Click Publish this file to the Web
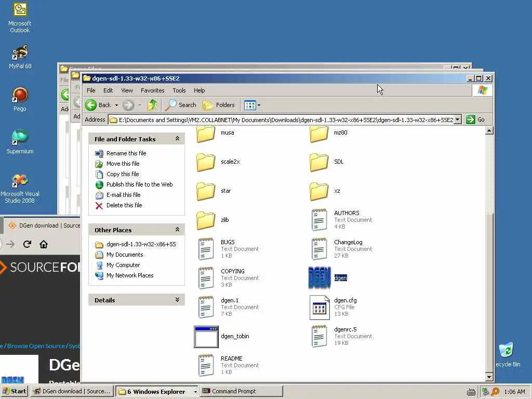 tap(139, 184)
